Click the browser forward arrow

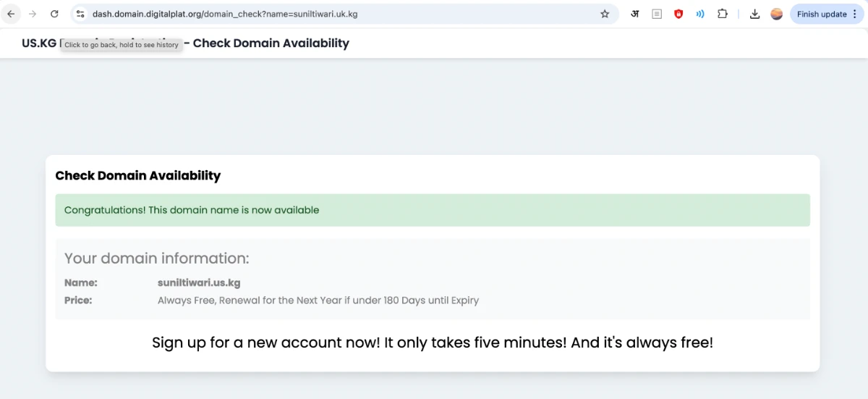33,14
